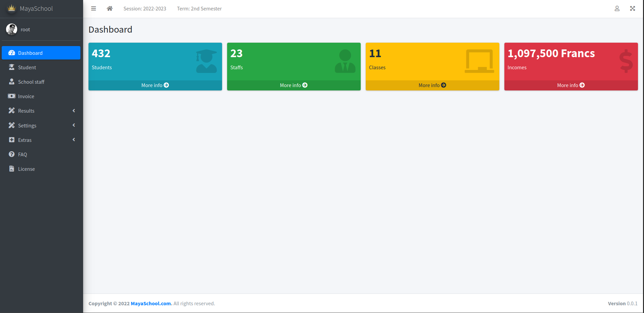644x313 pixels.
Task: Select the Student section icon
Action: pos(12,67)
